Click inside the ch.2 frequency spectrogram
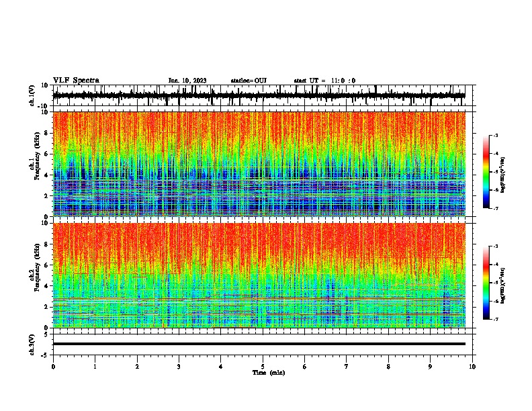The image size is (532, 411). [x=259, y=275]
